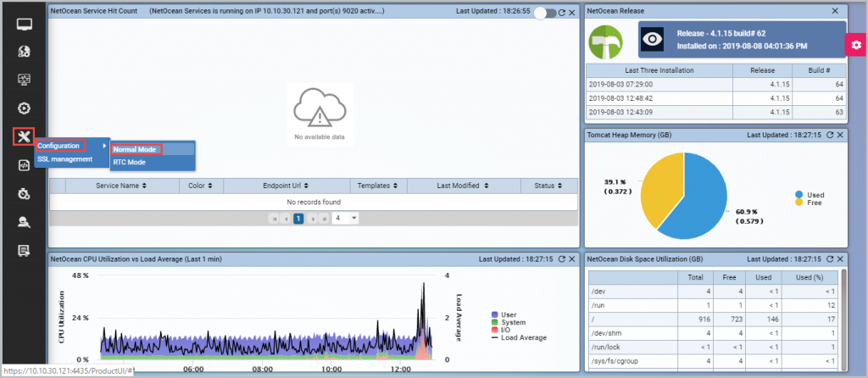The width and height of the screenshot is (868, 378).
Task: Sort table by Status column
Action: pos(549,186)
